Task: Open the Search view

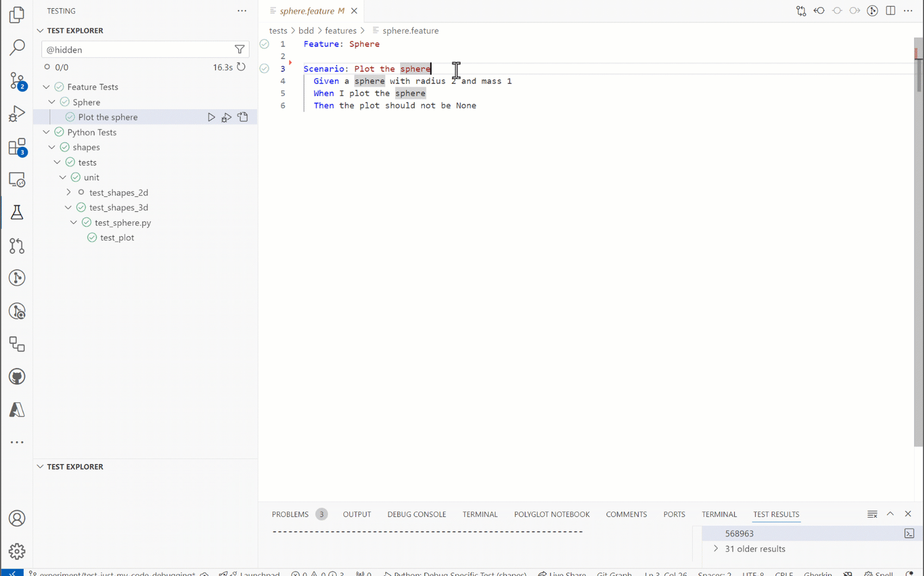Action: pos(17,47)
